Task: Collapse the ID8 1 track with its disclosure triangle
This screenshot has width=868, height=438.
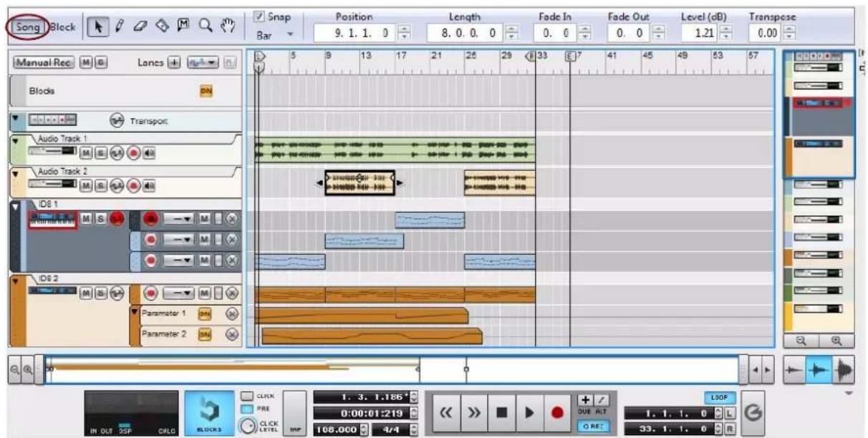Action: 15,206
